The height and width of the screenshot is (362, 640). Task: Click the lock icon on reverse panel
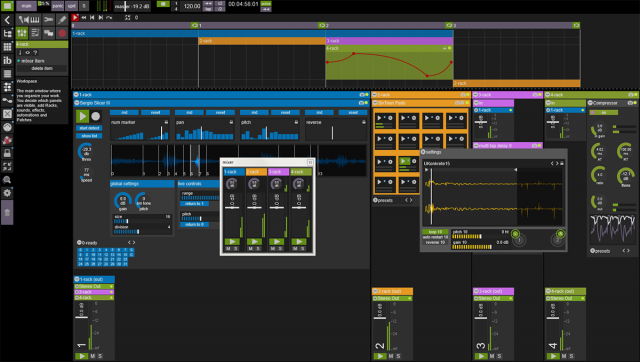364,122
